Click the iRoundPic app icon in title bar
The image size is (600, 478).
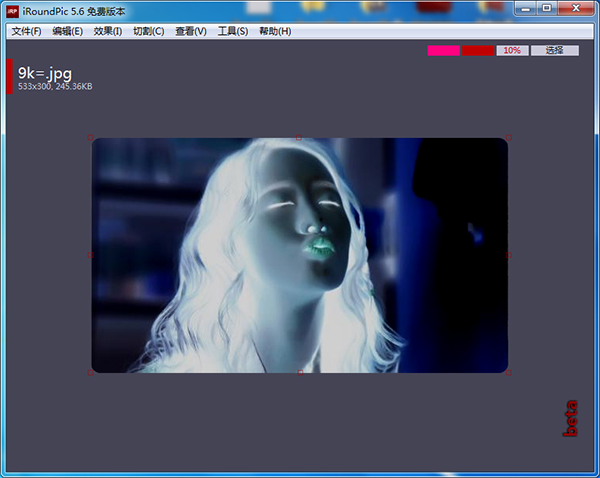click(13, 11)
